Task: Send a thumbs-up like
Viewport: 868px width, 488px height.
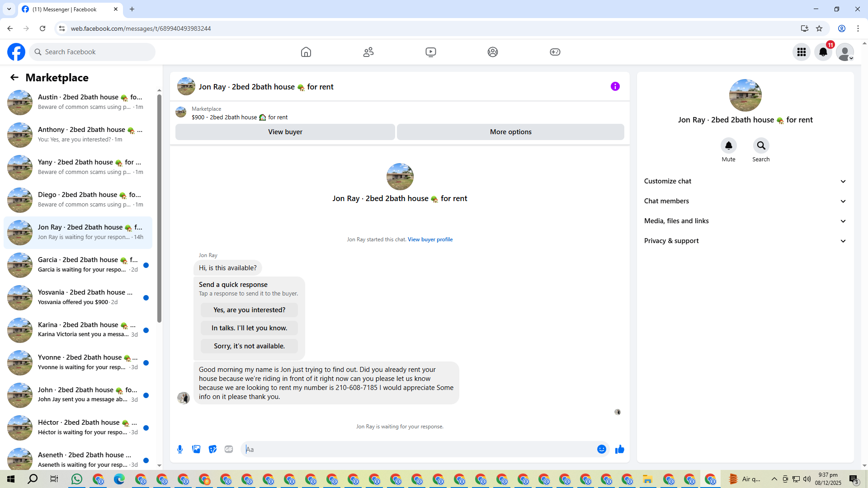Action: tap(620, 449)
